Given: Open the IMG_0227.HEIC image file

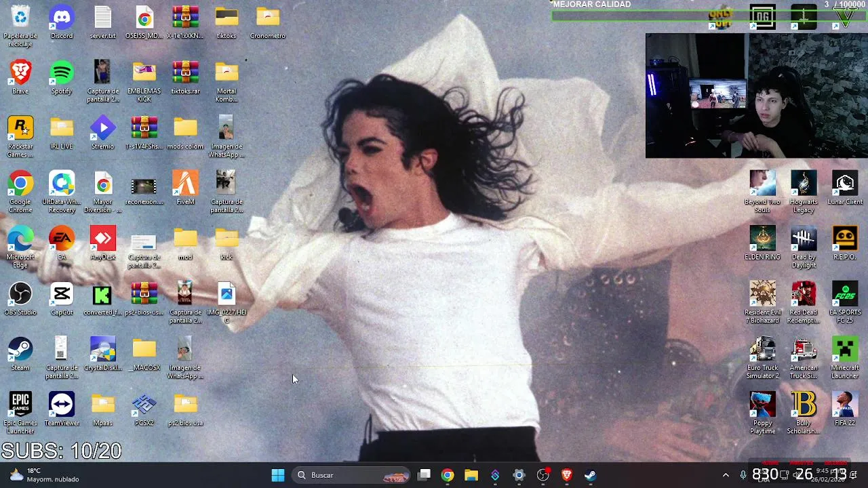Looking at the screenshot, I should point(226,303).
